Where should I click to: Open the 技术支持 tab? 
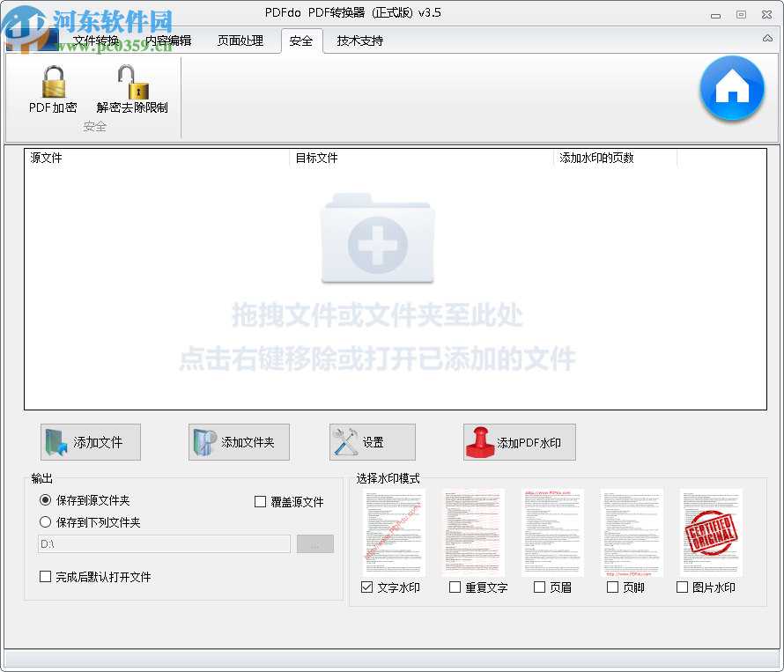[x=359, y=41]
